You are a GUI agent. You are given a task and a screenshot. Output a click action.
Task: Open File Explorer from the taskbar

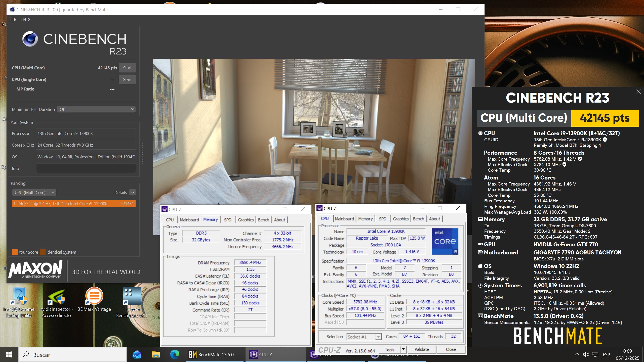pos(156,354)
